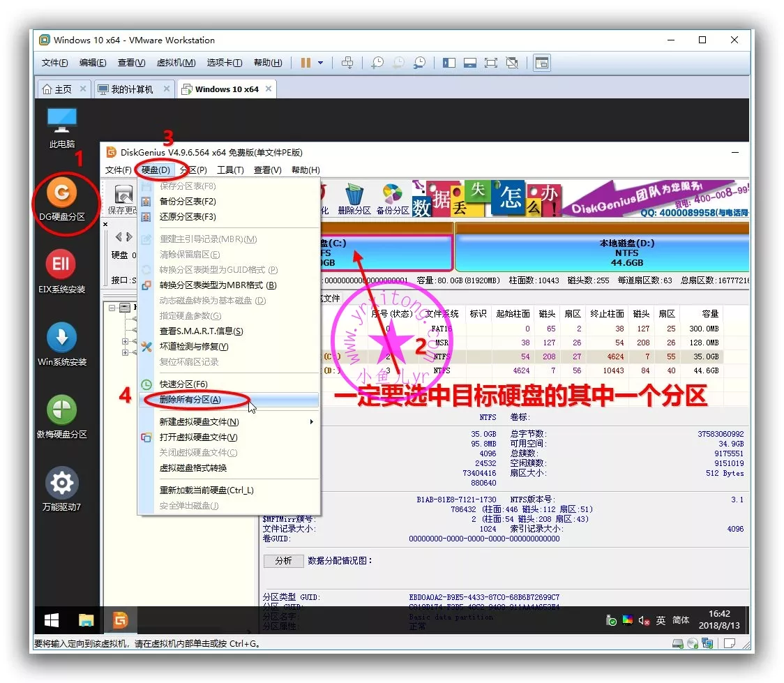Screen dimensions: 784x683
Task: Choose 打开虚拟硬盘文件(V) menu item
Action: point(229,437)
